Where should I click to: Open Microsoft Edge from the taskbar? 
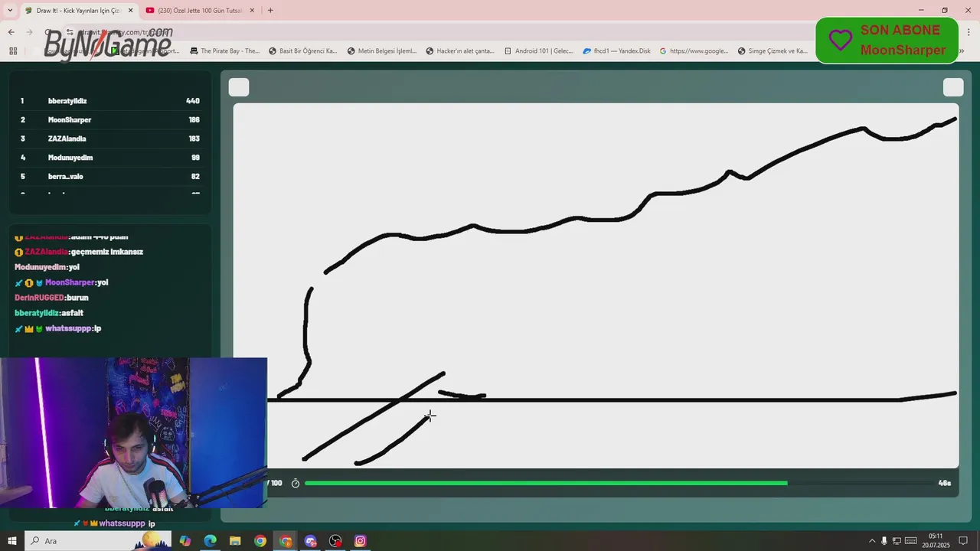(x=211, y=541)
